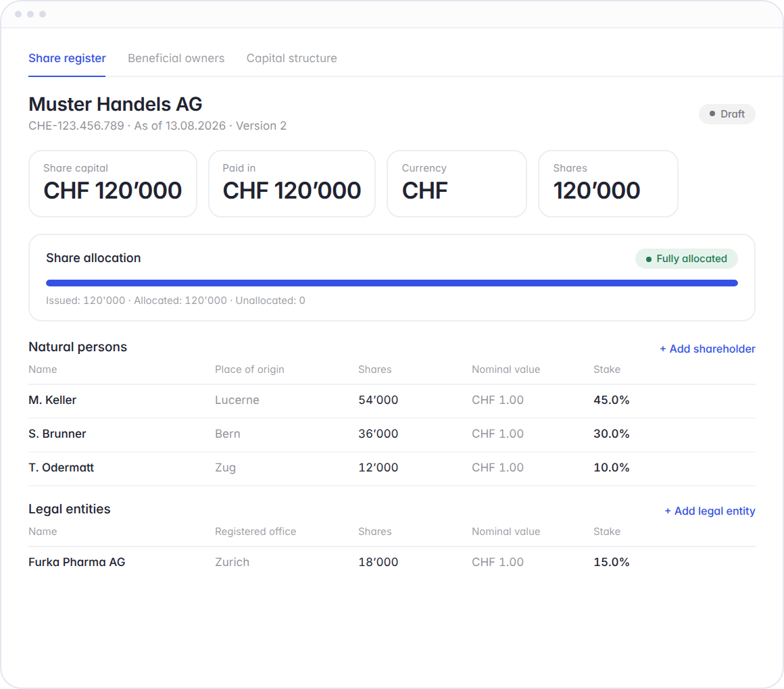Screen dimensions: 784x689
Task: Click the Fully allocated badge
Action: point(687,259)
